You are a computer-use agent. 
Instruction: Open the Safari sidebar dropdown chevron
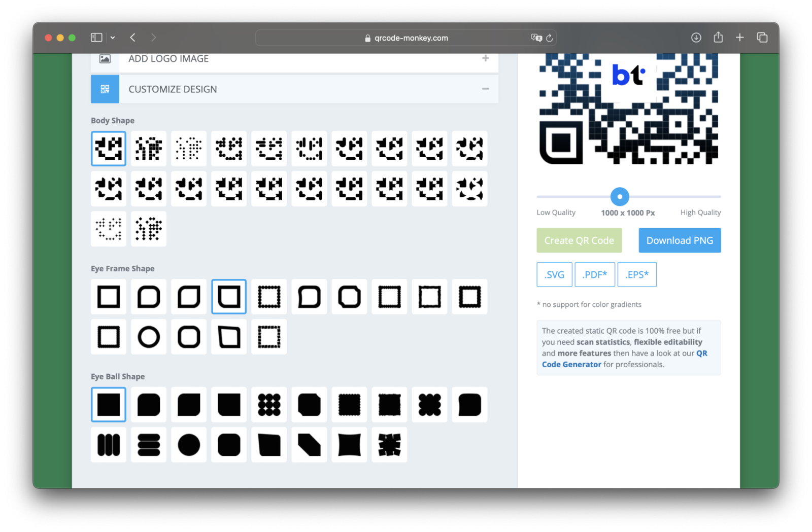(x=113, y=38)
